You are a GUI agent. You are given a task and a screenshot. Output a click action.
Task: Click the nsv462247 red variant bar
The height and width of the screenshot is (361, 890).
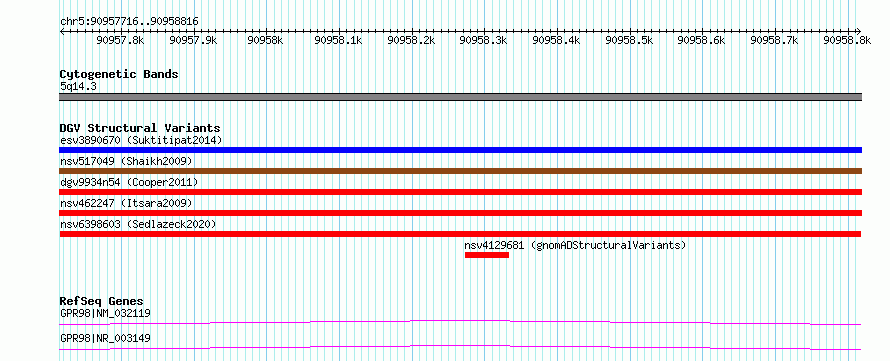(x=460, y=213)
